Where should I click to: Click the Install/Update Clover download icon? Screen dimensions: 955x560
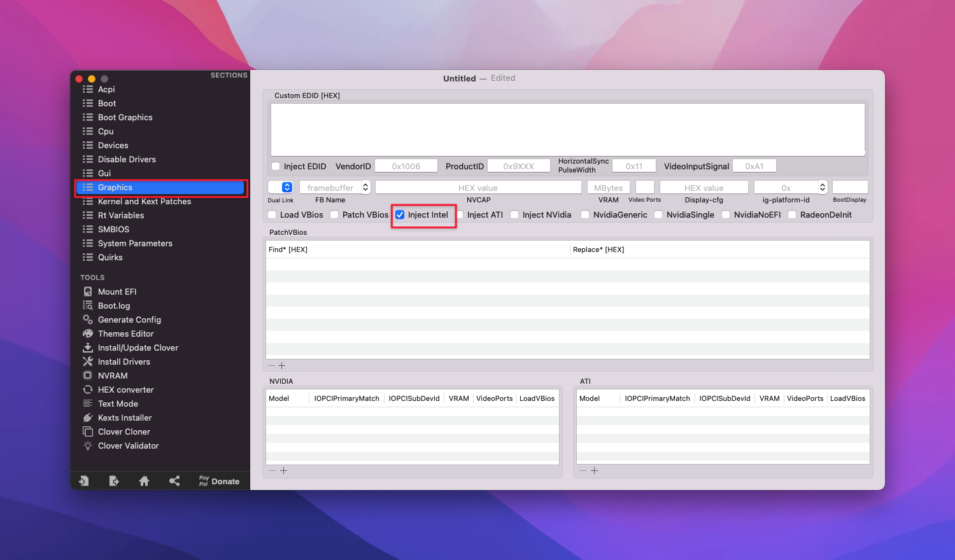(x=88, y=347)
